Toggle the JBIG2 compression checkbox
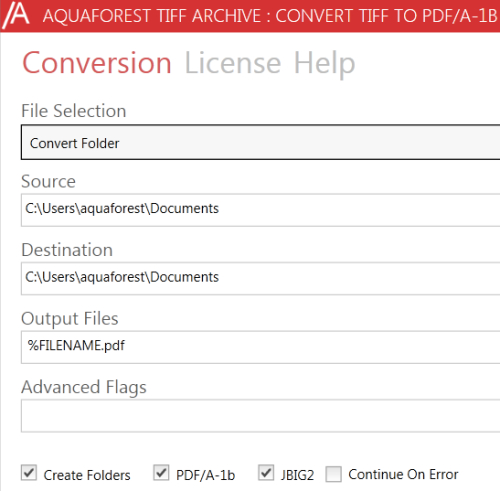This screenshot has height=491, width=500. point(266,473)
